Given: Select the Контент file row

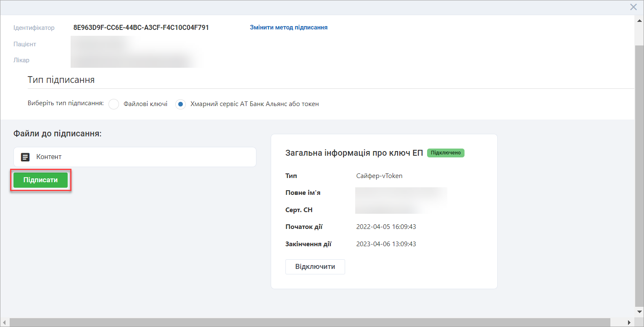Looking at the screenshot, I should (135, 157).
